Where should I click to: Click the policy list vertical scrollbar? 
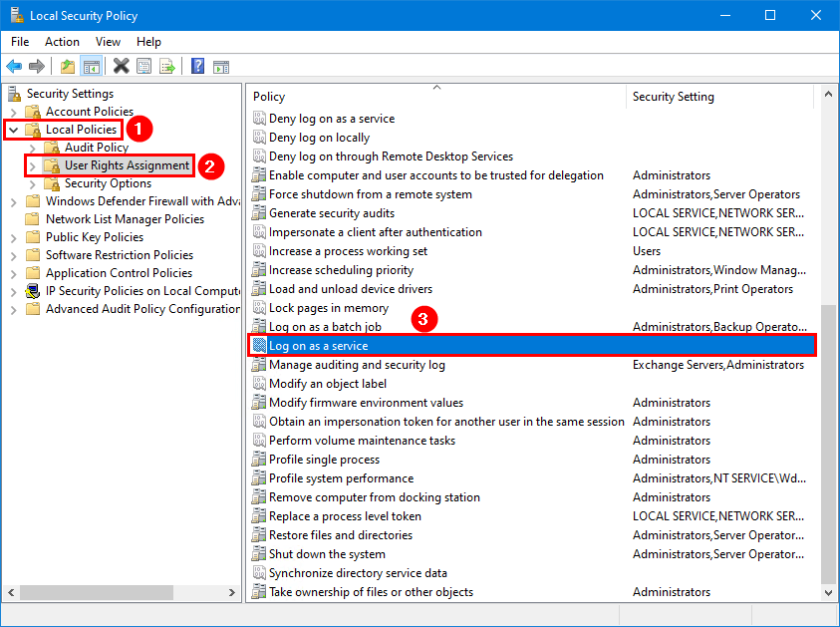pos(829,439)
